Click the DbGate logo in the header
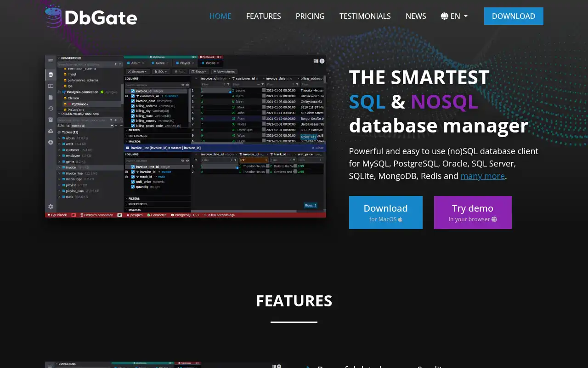Viewport: 588px width, 368px height. 91,16
